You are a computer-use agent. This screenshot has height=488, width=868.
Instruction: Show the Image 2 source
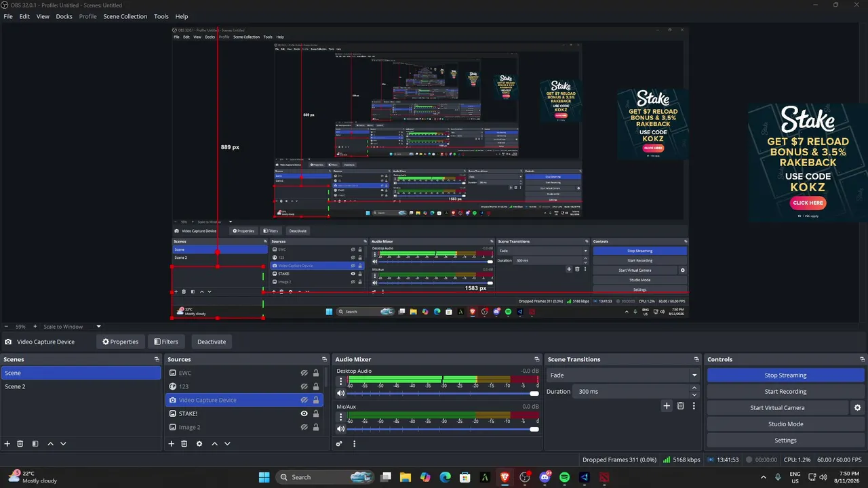pos(304,428)
